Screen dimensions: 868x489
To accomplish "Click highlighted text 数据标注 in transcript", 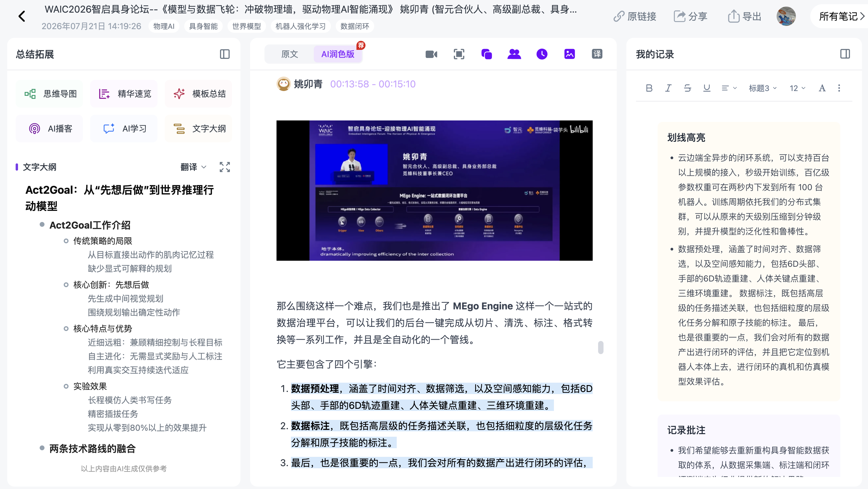I will point(310,426).
